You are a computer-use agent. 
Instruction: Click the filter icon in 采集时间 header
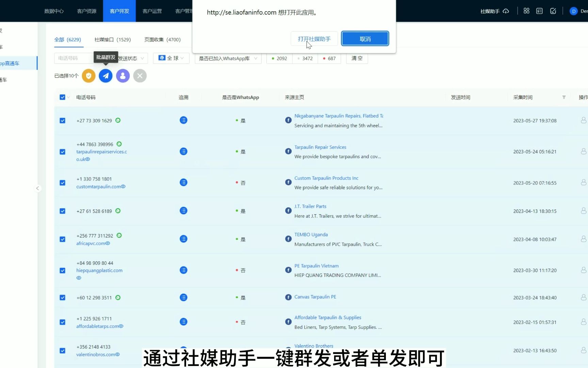tap(564, 97)
